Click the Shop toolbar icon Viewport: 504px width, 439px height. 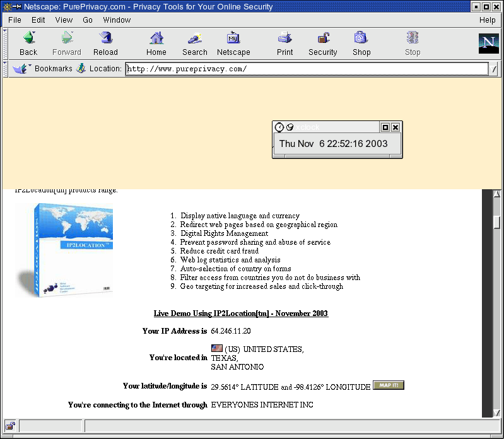361,38
